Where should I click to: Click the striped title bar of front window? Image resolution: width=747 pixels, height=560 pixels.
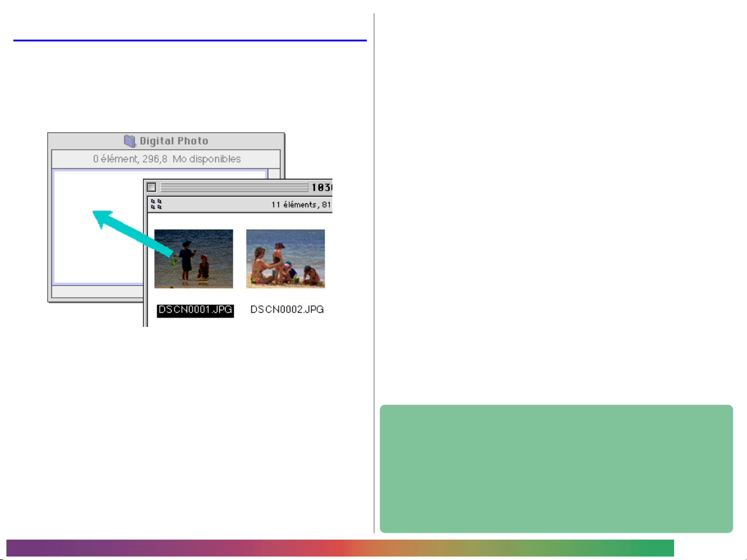click(x=233, y=187)
